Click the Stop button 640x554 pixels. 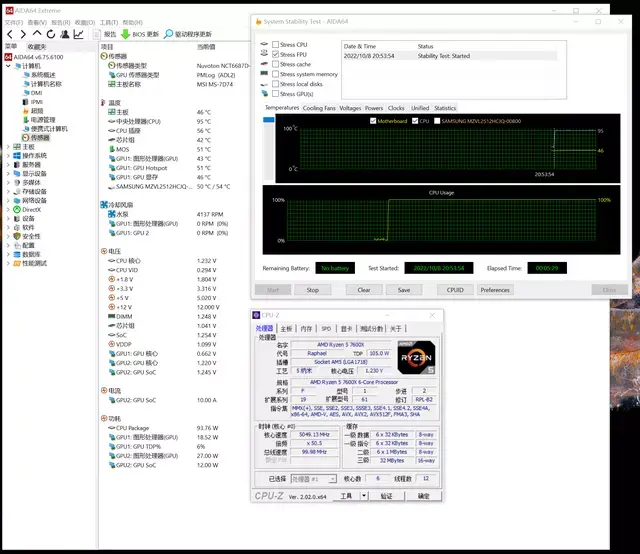[x=312, y=290]
